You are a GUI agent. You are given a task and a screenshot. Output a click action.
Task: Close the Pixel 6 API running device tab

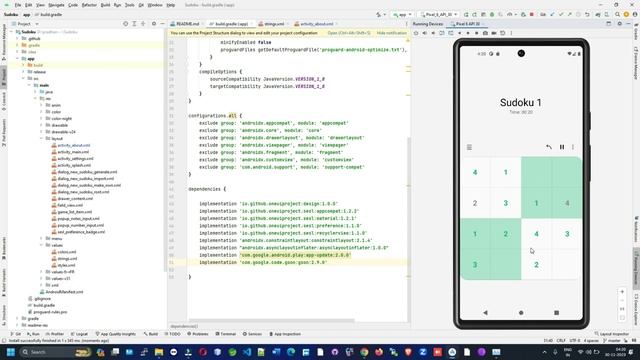[483, 24]
